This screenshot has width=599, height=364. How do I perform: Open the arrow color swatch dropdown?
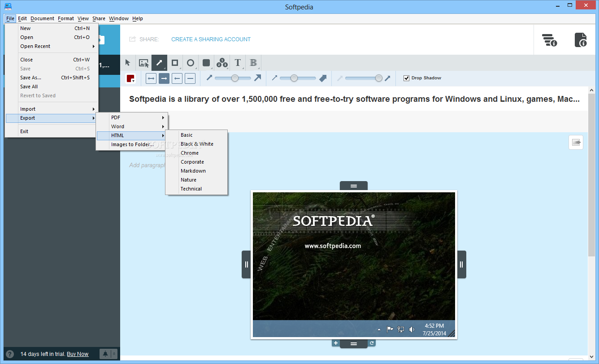(130, 78)
